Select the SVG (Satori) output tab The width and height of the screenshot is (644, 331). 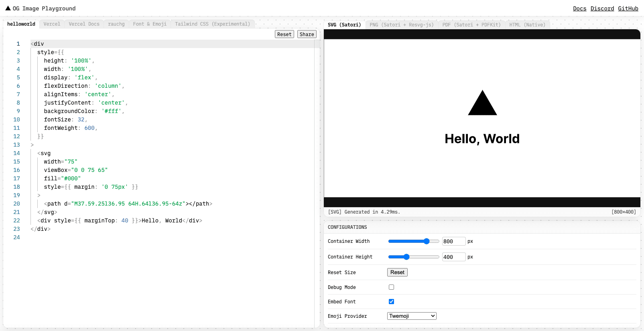pos(344,25)
